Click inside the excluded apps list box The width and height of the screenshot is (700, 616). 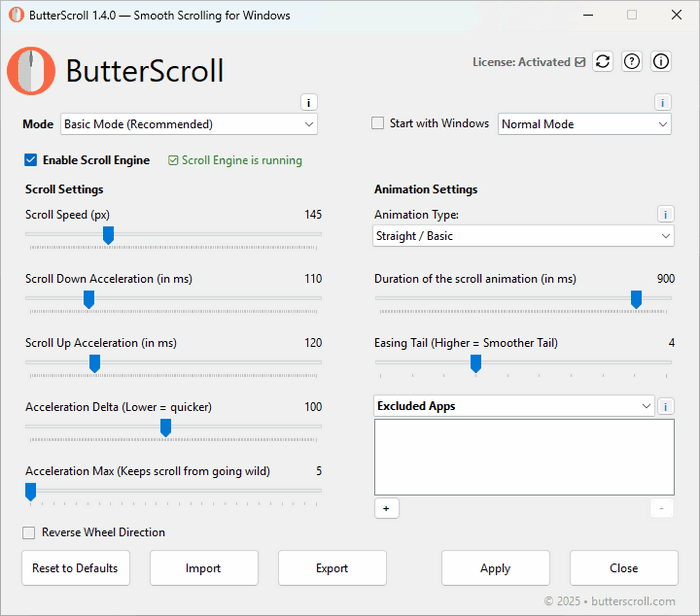523,456
